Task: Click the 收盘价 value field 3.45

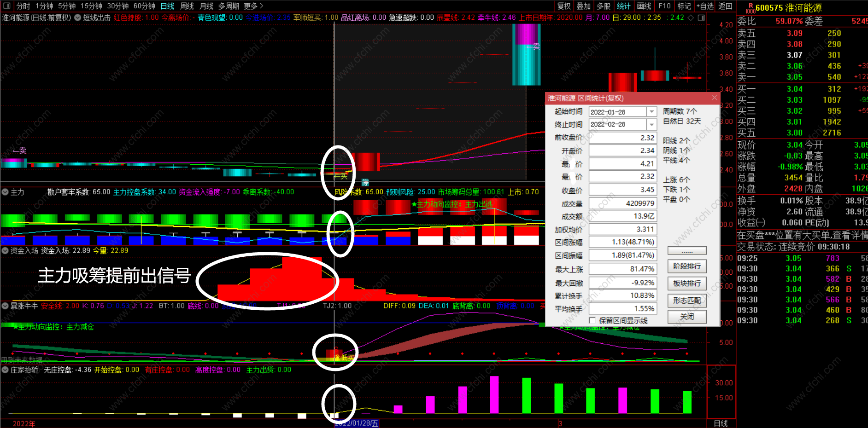Action: (x=623, y=190)
